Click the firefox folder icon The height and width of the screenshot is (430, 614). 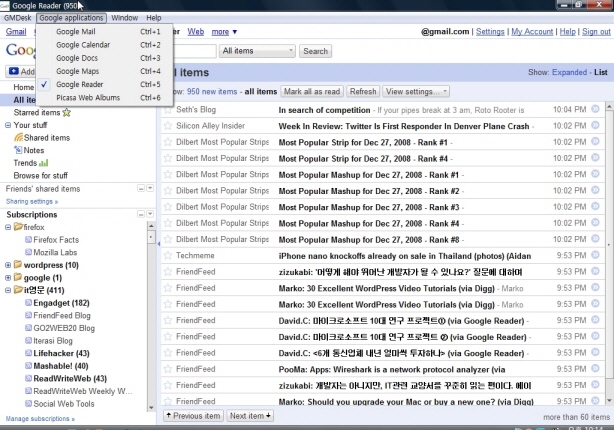(18, 226)
